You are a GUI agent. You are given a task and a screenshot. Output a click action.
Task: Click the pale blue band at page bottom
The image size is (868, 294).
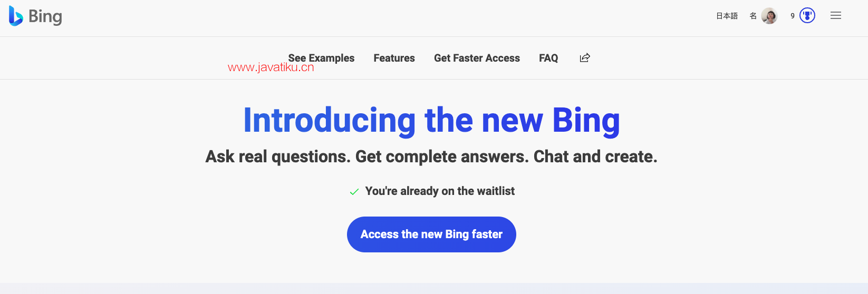coord(434,289)
